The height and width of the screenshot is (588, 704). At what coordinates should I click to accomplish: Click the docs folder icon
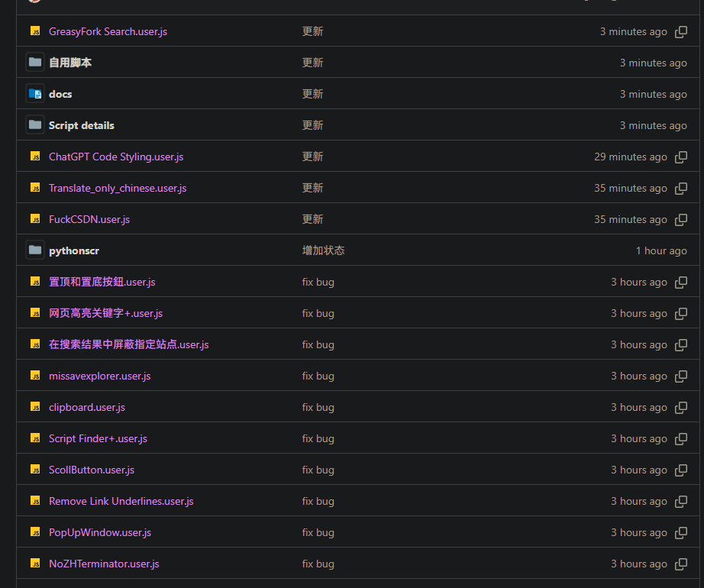tap(35, 93)
